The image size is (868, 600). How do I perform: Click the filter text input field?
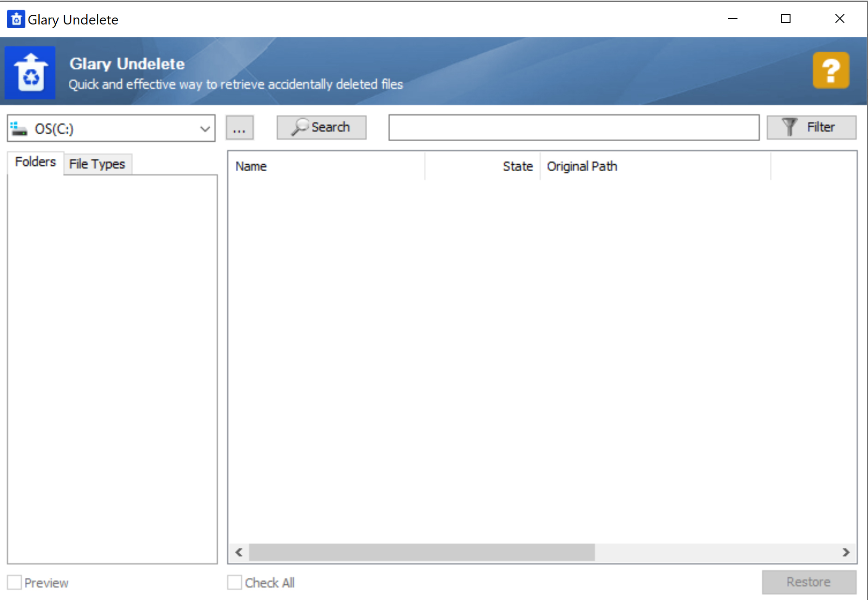(x=574, y=127)
